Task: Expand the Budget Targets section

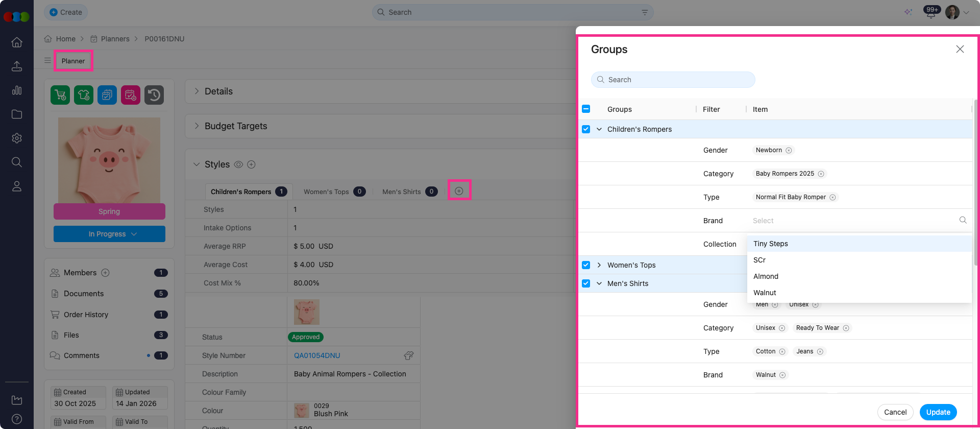Action: pos(197,126)
